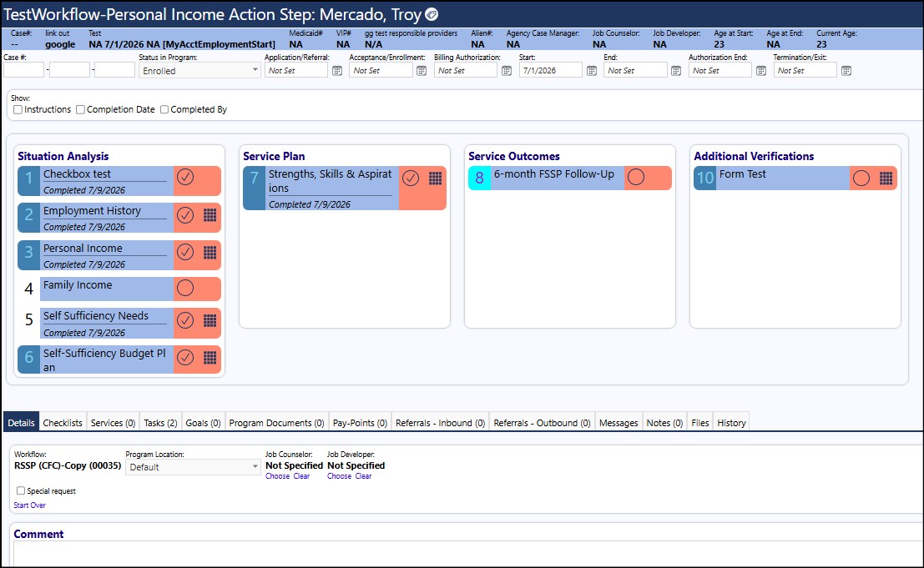Open calendar picker for Authorization End date
The image size is (924, 568).
coord(761,71)
